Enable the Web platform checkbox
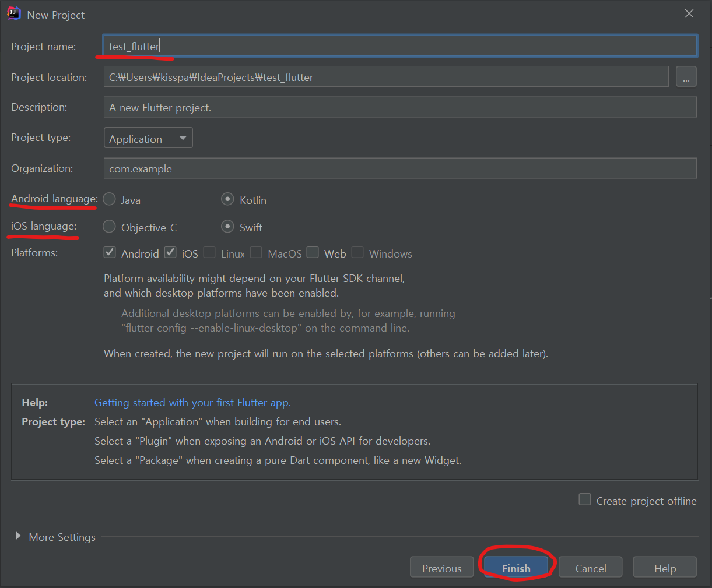712x588 pixels. tap(313, 252)
